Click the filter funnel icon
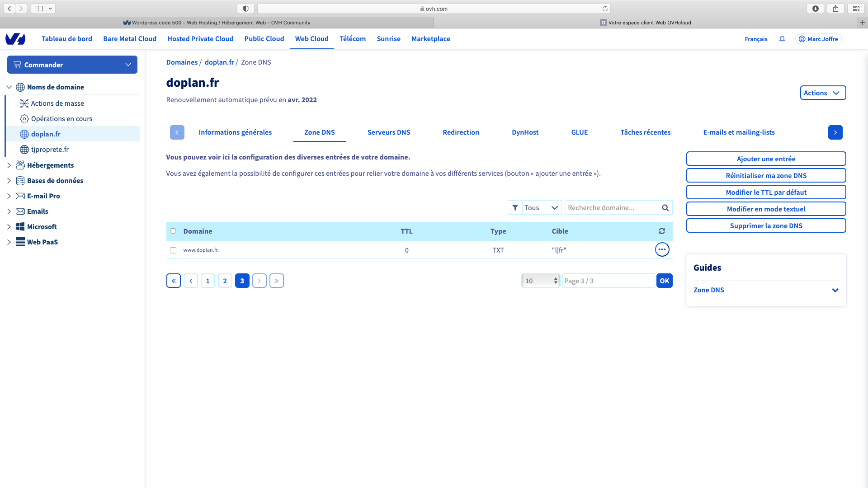Image resolution: width=868 pixels, height=488 pixels. [515, 207]
